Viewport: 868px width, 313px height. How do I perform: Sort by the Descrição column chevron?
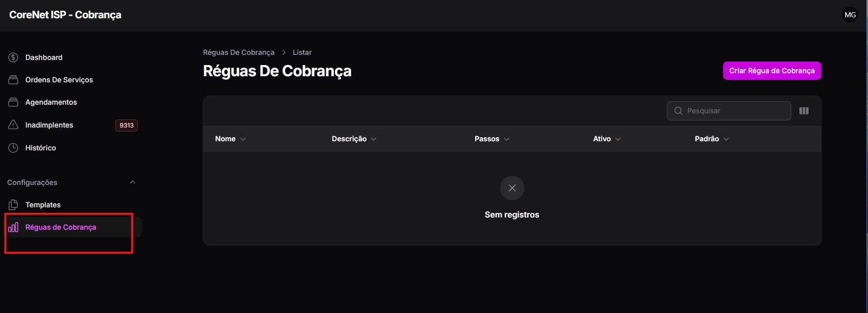374,139
